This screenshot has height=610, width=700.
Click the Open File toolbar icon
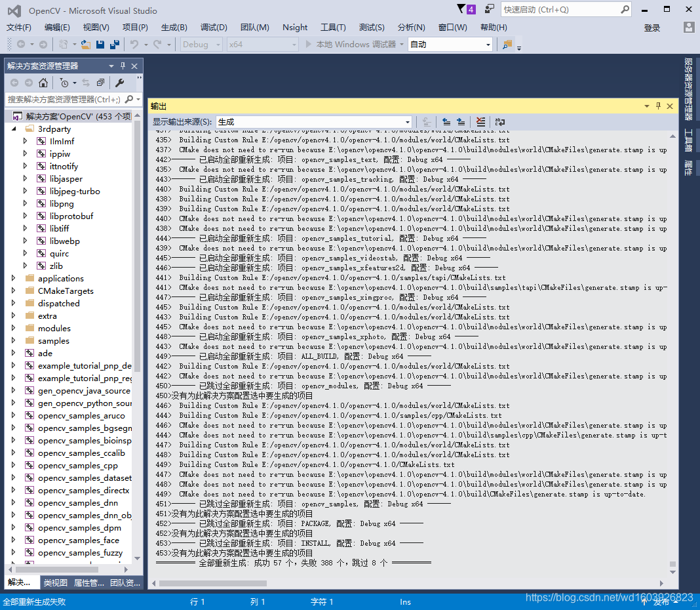(x=86, y=44)
